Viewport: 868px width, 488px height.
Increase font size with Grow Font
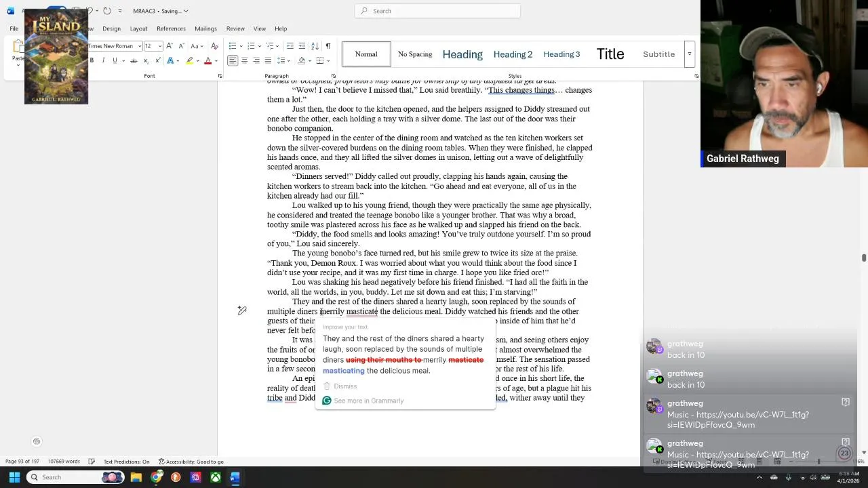coord(170,46)
